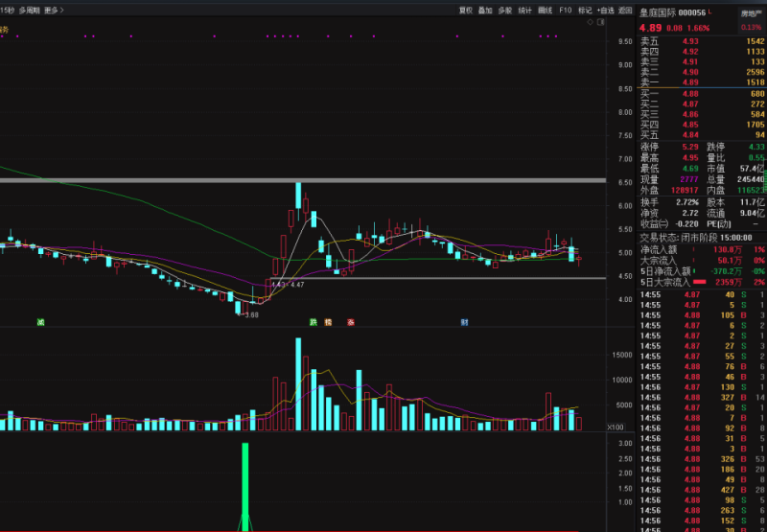Expand the 15秒 interval selector

[x=8, y=11]
